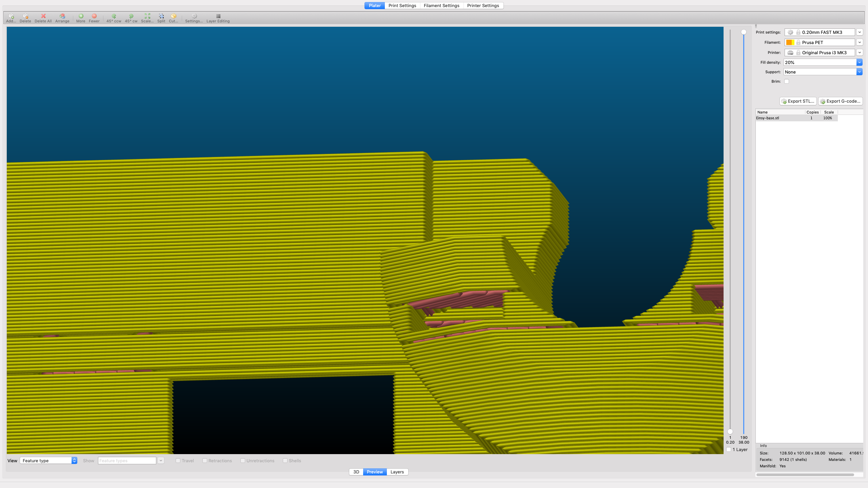Click the Plater tab
Screen dimensions: 868x488
(375, 5)
